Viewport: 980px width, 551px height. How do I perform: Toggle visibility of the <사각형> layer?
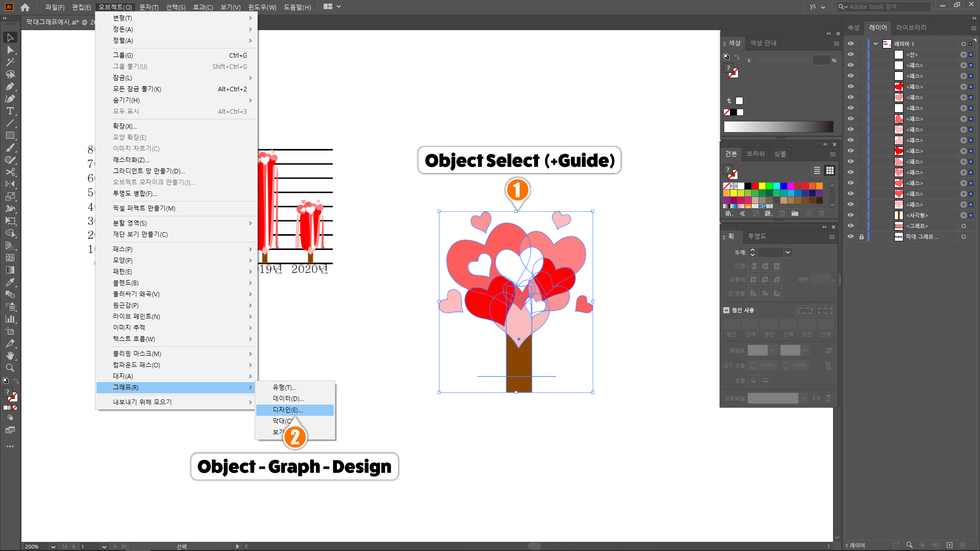[850, 215]
